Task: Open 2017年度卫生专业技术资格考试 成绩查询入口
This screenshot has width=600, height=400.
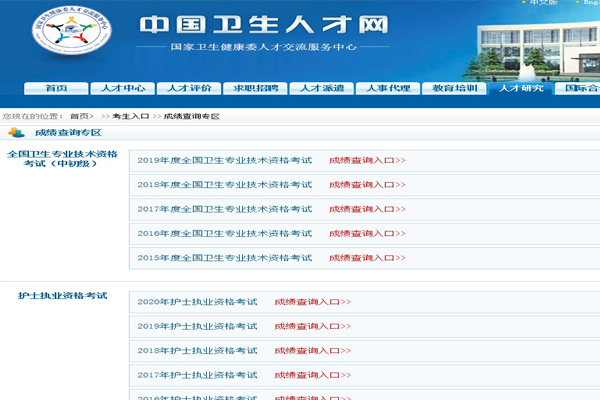Action: pos(367,209)
